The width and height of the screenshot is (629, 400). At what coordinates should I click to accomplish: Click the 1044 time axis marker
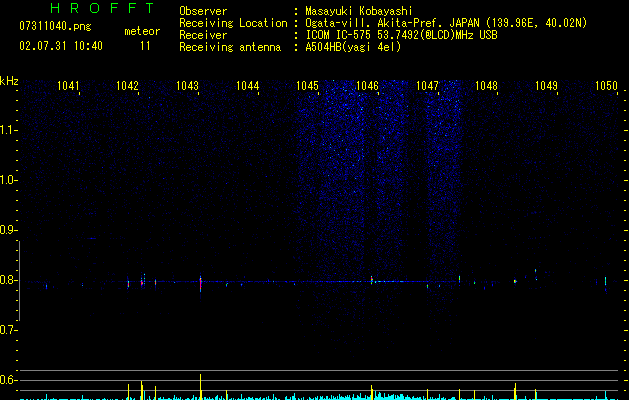pos(248,86)
